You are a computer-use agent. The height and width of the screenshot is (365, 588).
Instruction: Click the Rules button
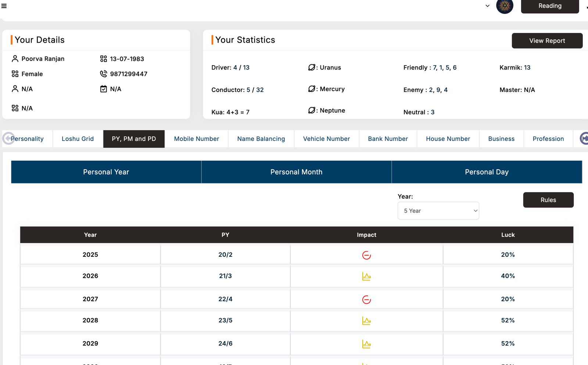[548, 200]
